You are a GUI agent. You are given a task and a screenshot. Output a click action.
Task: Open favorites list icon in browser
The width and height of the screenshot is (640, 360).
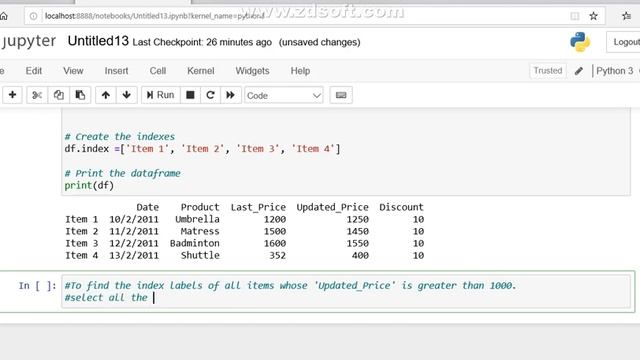[x=627, y=16]
